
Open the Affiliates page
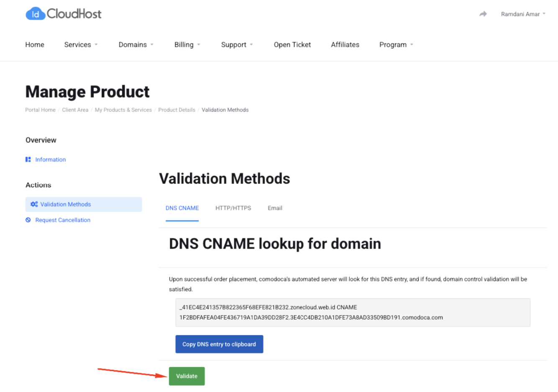pos(345,45)
